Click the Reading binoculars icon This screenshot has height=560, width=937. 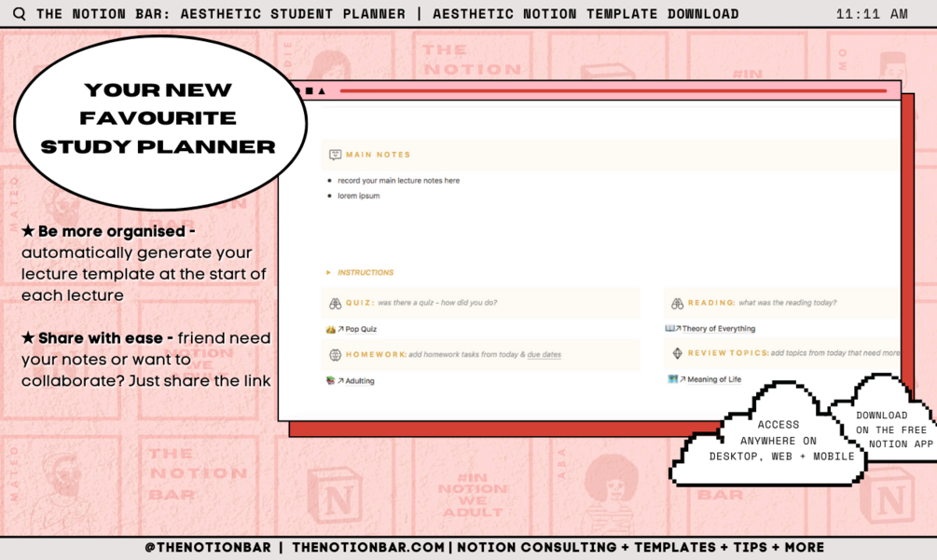[x=677, y=303]
